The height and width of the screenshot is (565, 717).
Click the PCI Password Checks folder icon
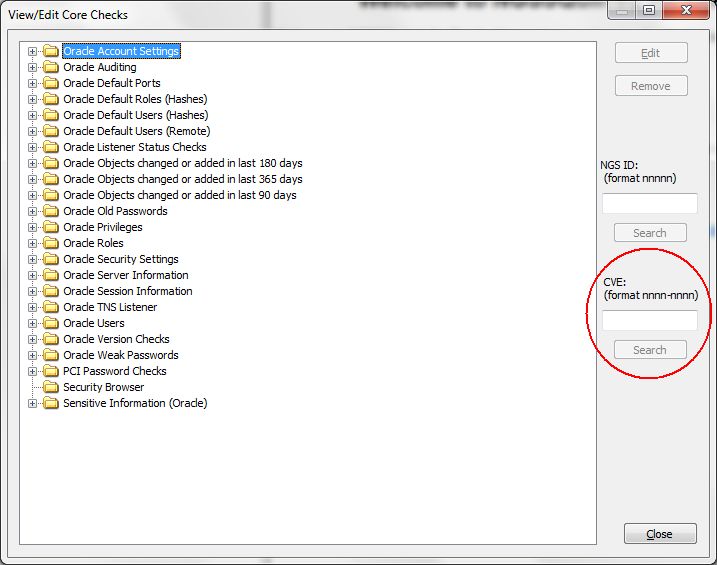(x=51, y=371)
